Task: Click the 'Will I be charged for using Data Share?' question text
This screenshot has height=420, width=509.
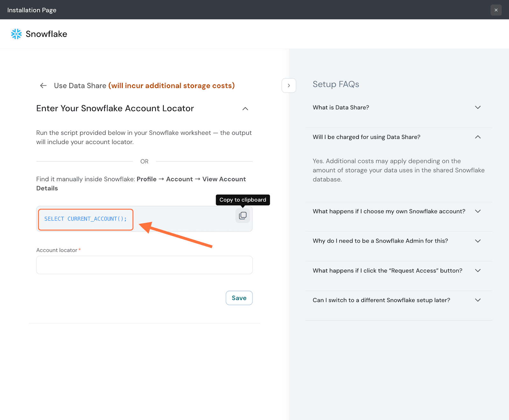Action: pos(366,137)
